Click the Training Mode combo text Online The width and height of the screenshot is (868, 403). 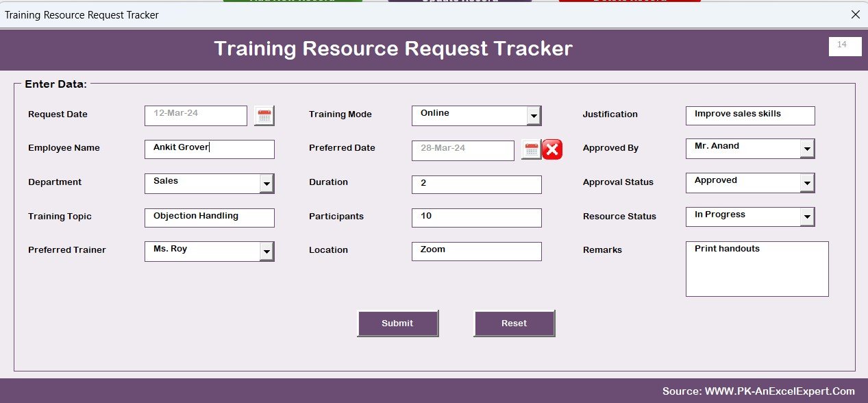click(435, 113)
